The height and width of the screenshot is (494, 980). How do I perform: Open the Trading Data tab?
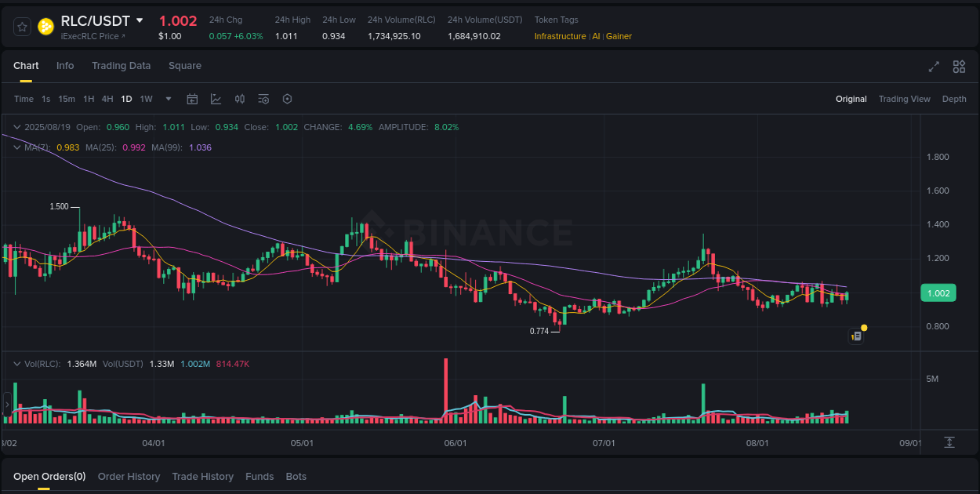121,66
